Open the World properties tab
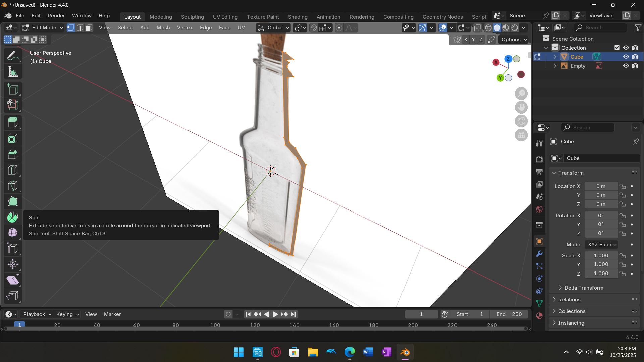This screenshot has height=362, width=644. 539,209
